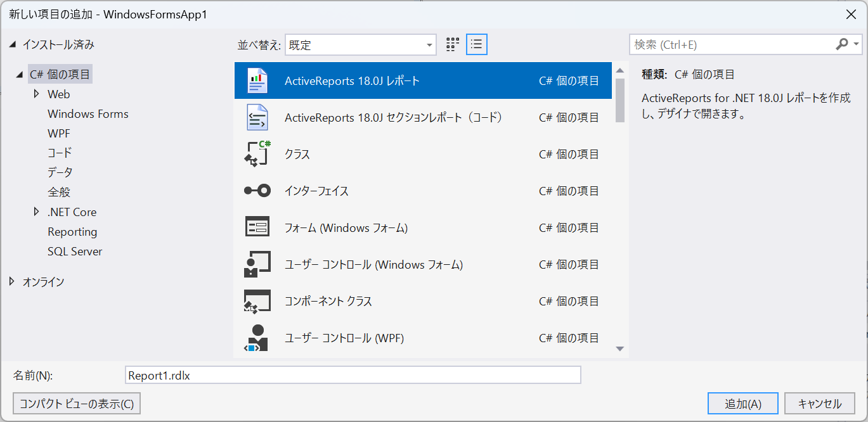Image resolution: width=868 pixels, height=422 pixels.
Task: Select the C# 個の項目 tree item
Action: (x=61, y=75)
